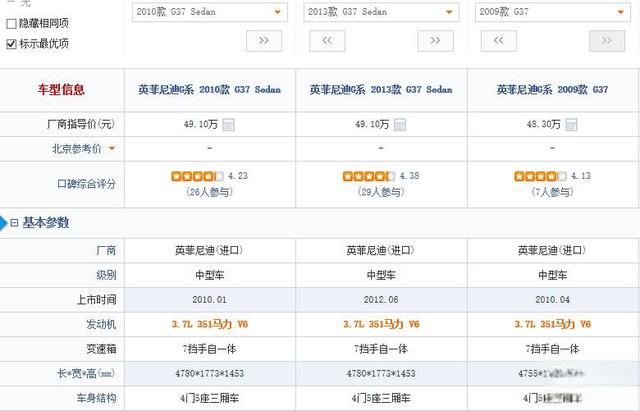The image size is (640, 411).
Task: Move second column right with >> button
Action: click(x=435, y=41)
